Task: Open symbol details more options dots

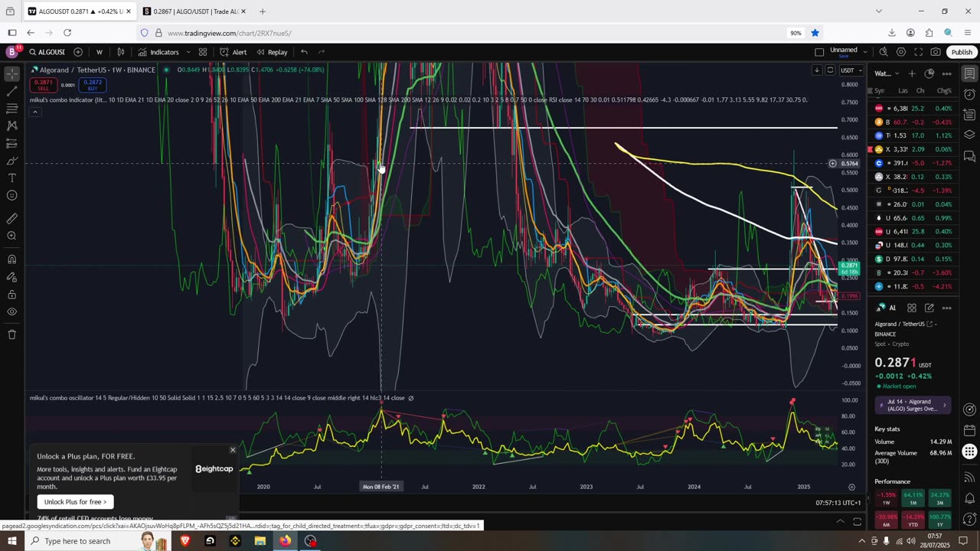Action: tap(947, 308)
